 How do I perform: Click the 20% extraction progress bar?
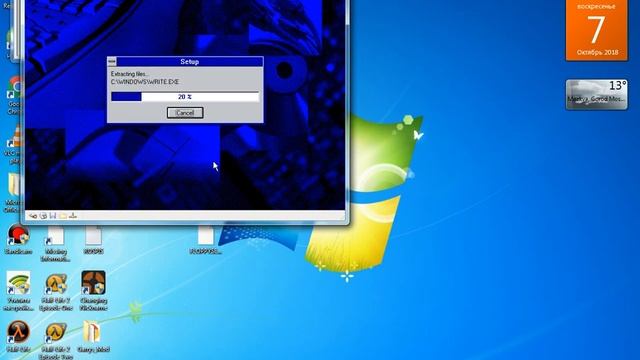pyautogui.click(x=185, y=97)
